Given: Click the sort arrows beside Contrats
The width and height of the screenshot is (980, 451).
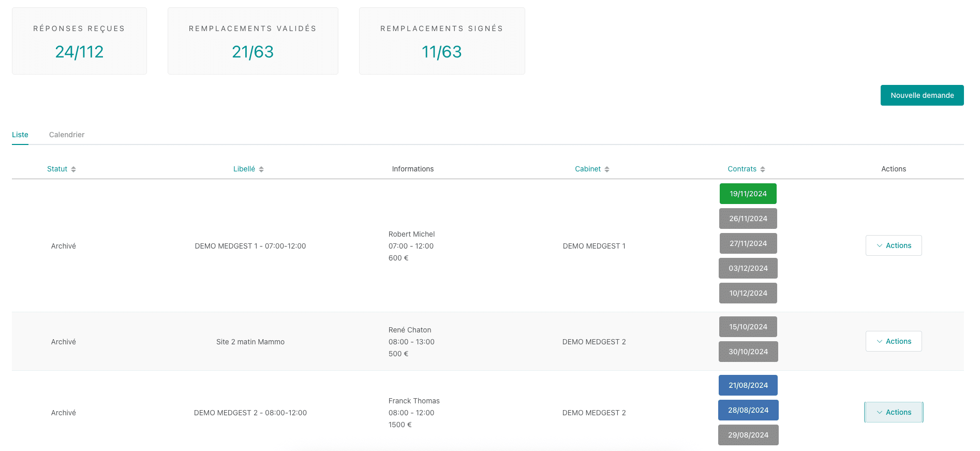Looking at the screenshot, I should 763,169.
